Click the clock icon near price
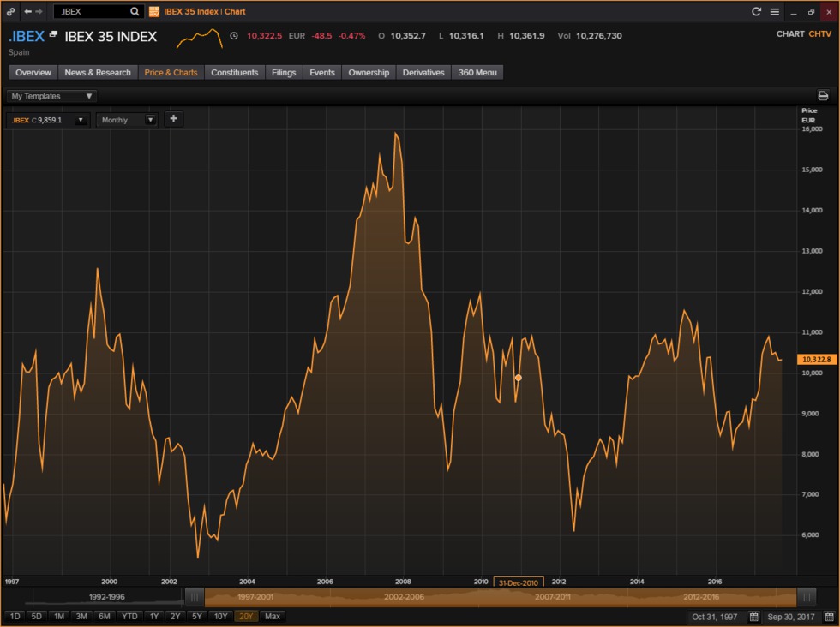This screenshot has height=627, width=840. pyautogui.click(x=234, y=36)
